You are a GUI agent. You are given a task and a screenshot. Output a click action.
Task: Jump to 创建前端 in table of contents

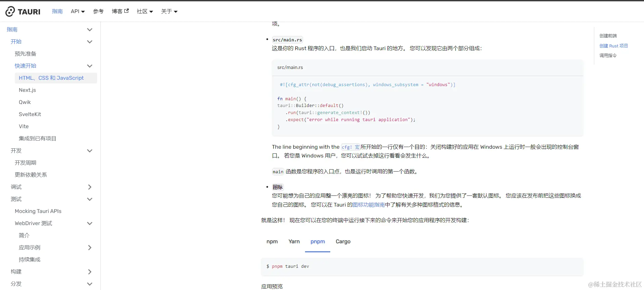coord(608,36)
